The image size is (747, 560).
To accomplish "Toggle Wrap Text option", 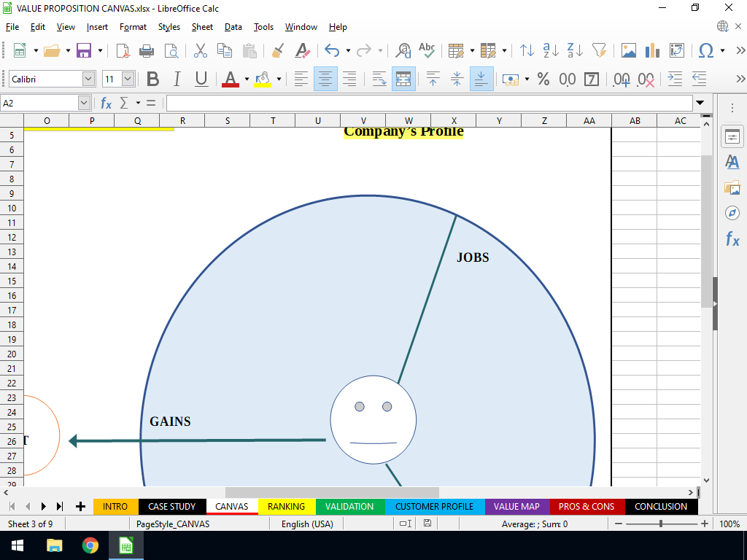I will coord(379,79).
